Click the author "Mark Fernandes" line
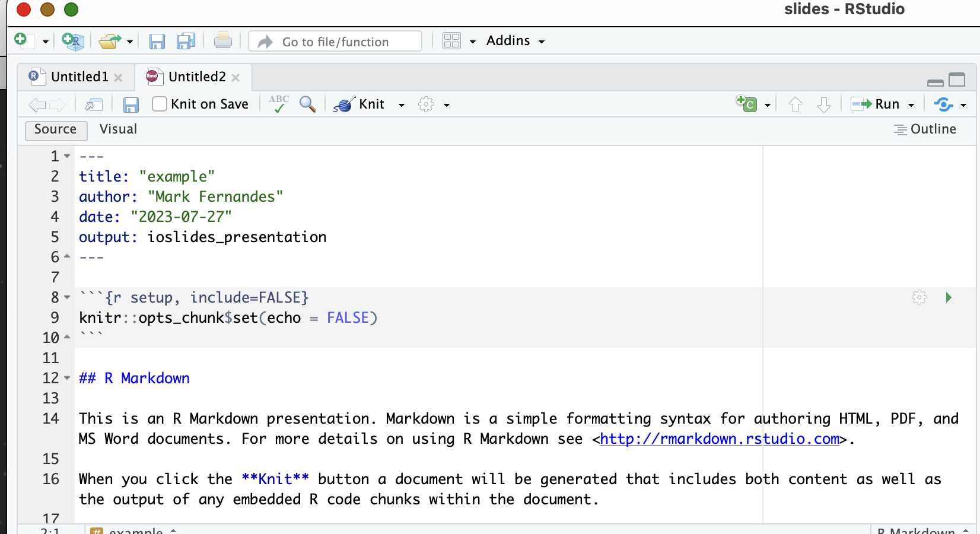This screenshot has height=534, width=980. [181, 197]
